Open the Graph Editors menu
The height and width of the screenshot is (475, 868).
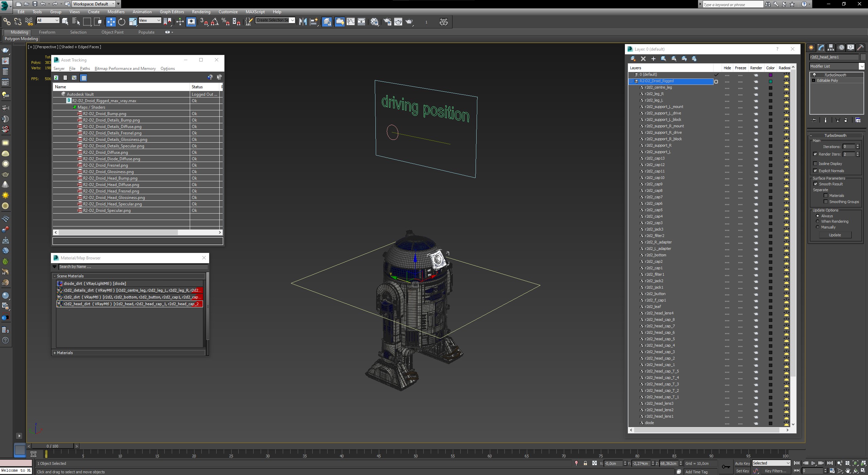coord(172,12)
